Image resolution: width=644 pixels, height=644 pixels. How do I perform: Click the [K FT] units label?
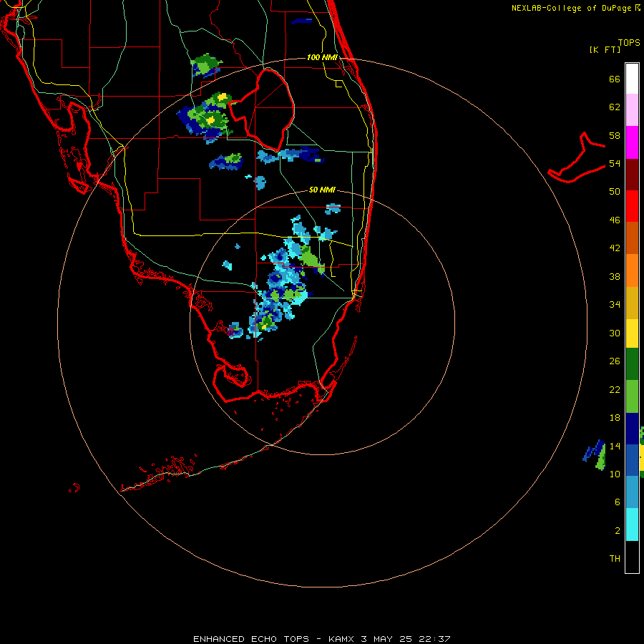click(605, 49)
